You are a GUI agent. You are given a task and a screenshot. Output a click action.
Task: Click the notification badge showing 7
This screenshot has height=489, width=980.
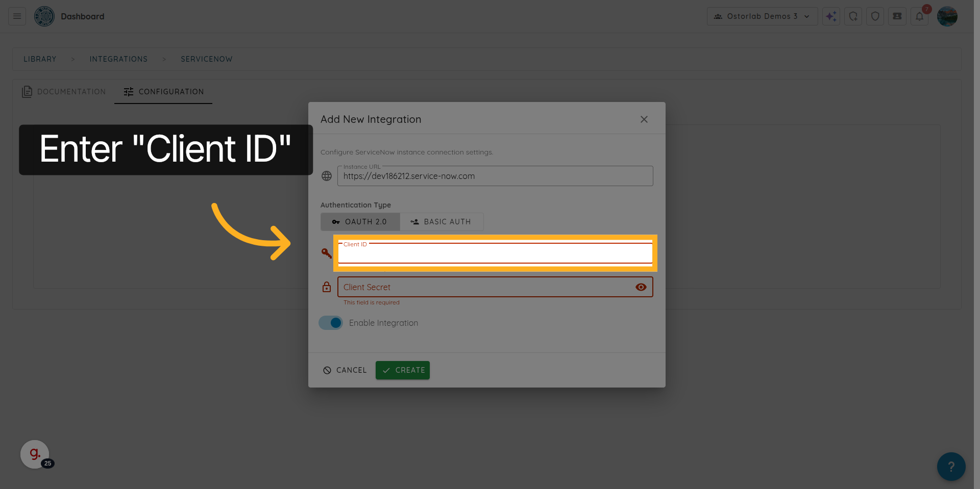point(926,9)
